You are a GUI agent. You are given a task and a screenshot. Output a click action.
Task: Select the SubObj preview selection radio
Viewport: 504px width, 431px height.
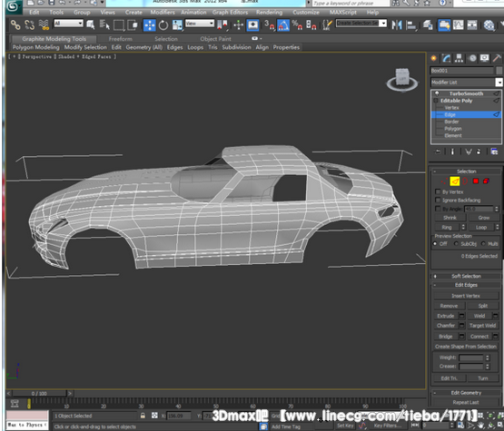point(456,244)
